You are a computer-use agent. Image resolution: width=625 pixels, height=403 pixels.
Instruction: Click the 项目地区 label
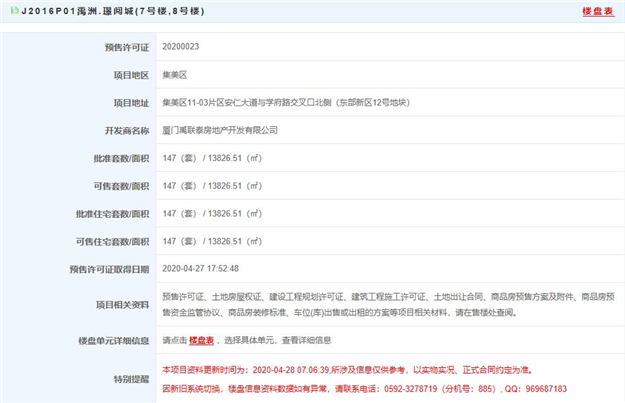point(132,75)
